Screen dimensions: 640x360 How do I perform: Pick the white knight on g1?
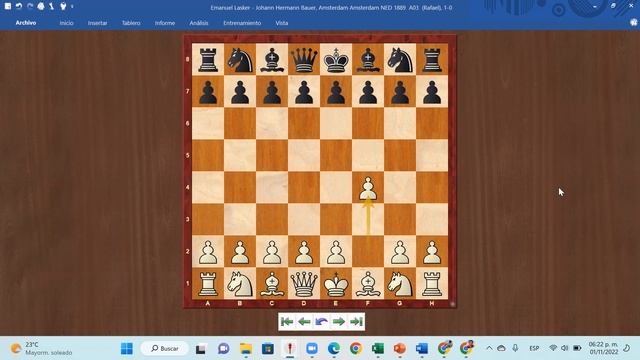click(400, 284)
